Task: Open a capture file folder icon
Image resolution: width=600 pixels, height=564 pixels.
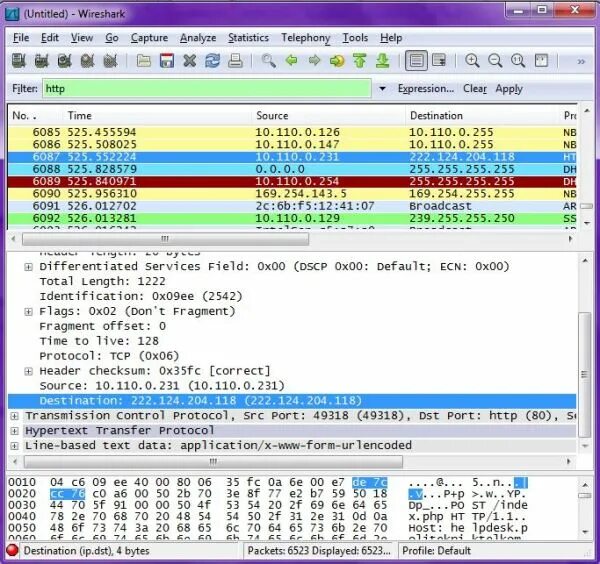Action: [x=144, y=61]
